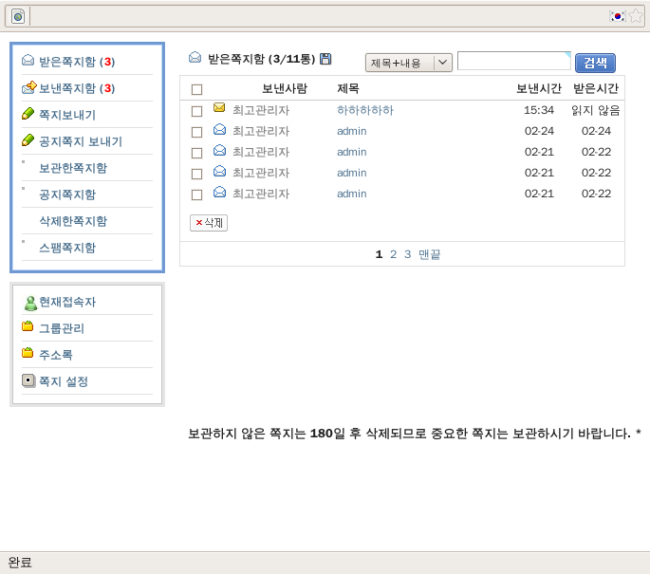The image size is (650, 574).
Task: Click the 그룹관리 folder icon
Action: [x=28, y=327]
